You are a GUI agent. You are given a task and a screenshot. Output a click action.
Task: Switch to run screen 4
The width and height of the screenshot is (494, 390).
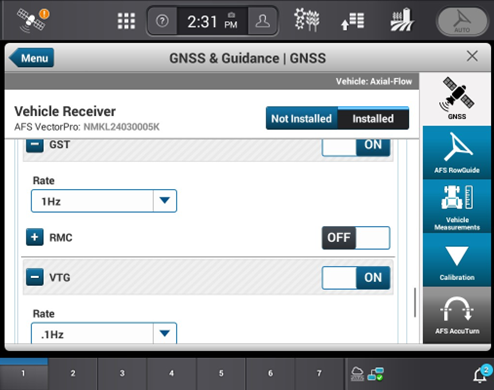tap(171, 373)
